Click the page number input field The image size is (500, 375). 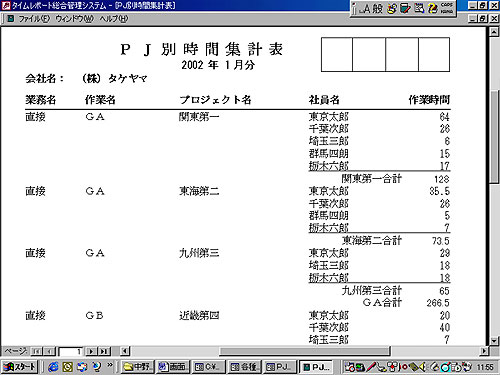71,351
